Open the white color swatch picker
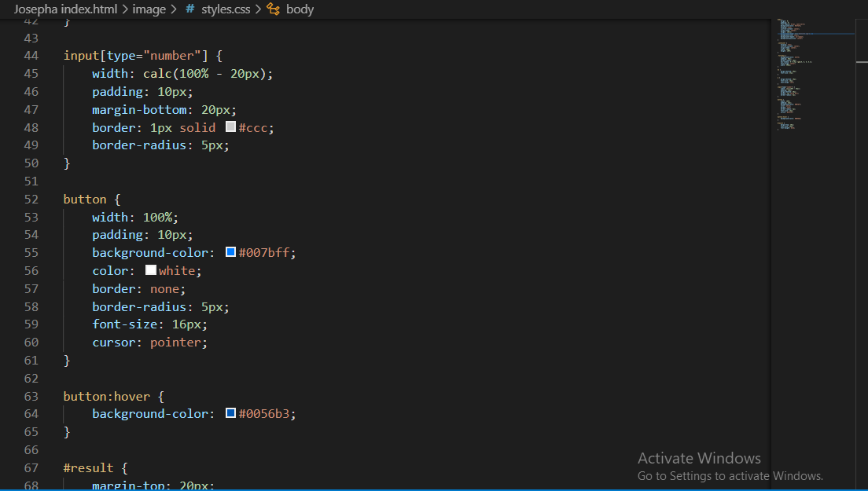This screenshot has width=868, height=491. 151,269
